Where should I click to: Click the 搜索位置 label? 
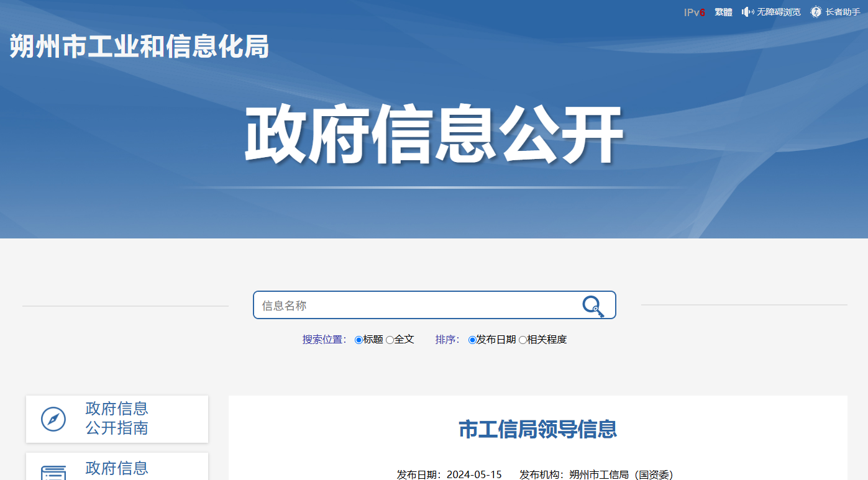tap(325, 340)
